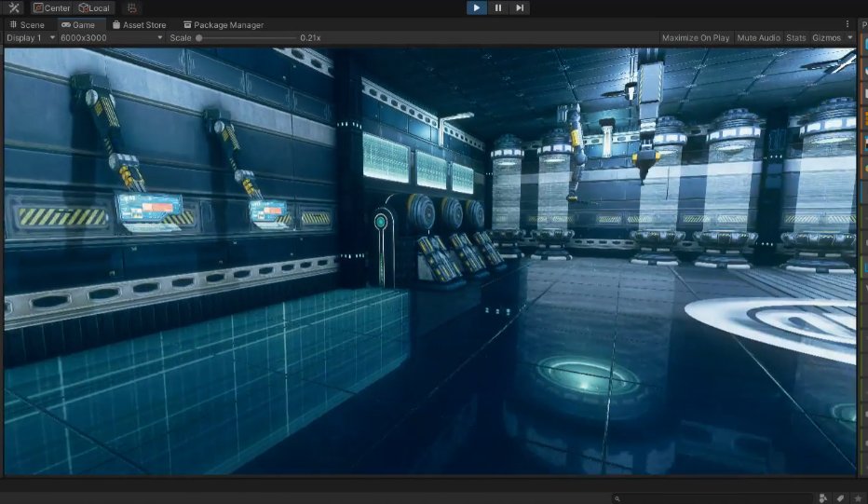Screen dimensions: 868x504
Task: Click the rendered Game view image
Action: pos(429,261)
